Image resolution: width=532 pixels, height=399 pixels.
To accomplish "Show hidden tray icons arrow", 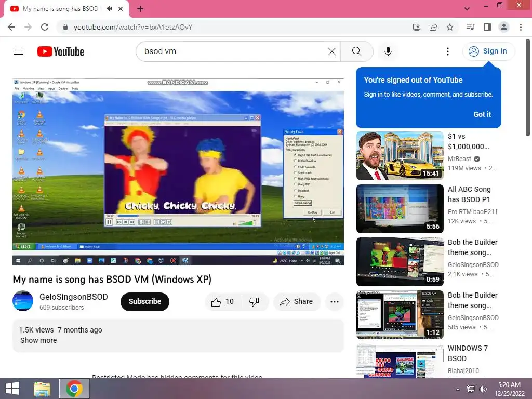I will (x=458, y=389).
